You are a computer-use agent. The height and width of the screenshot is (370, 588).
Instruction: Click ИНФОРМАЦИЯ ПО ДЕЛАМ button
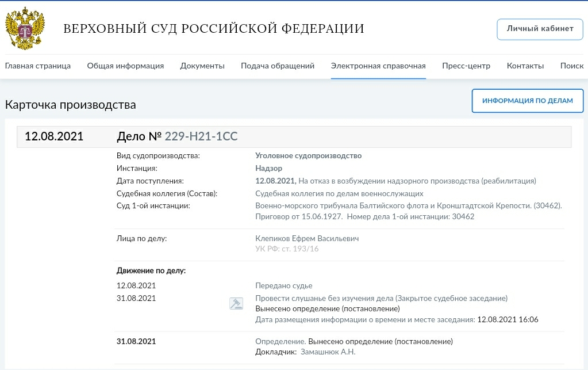527,101
